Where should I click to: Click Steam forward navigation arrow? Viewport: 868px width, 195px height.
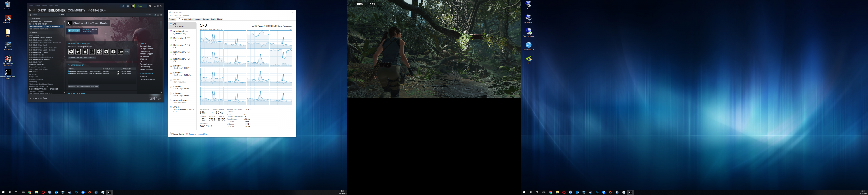34,10
